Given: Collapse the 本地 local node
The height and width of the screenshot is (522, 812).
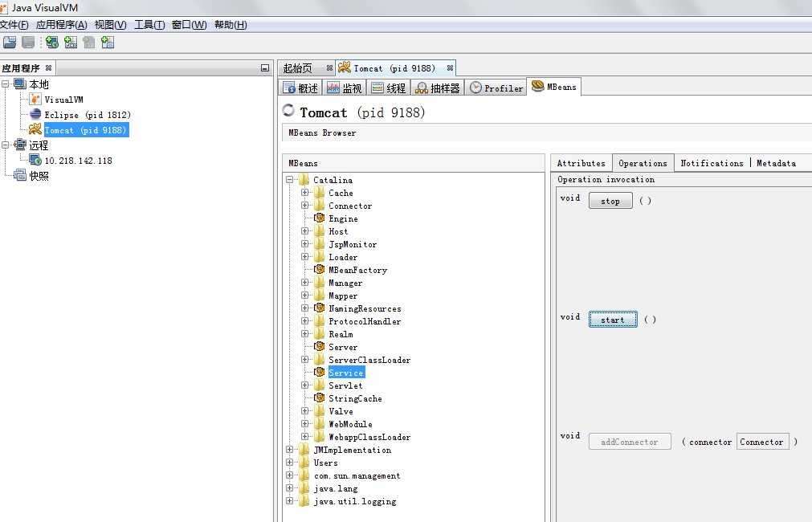Looking at the screenshot, I should coord(5,84).
